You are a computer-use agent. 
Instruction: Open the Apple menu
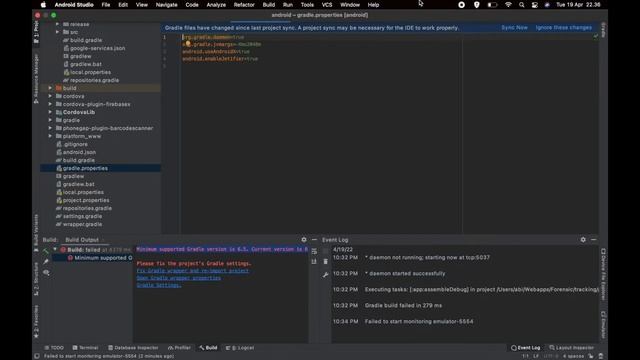point(43,5)
